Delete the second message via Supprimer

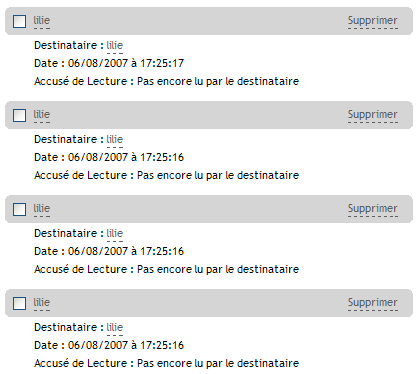(373, 115)
